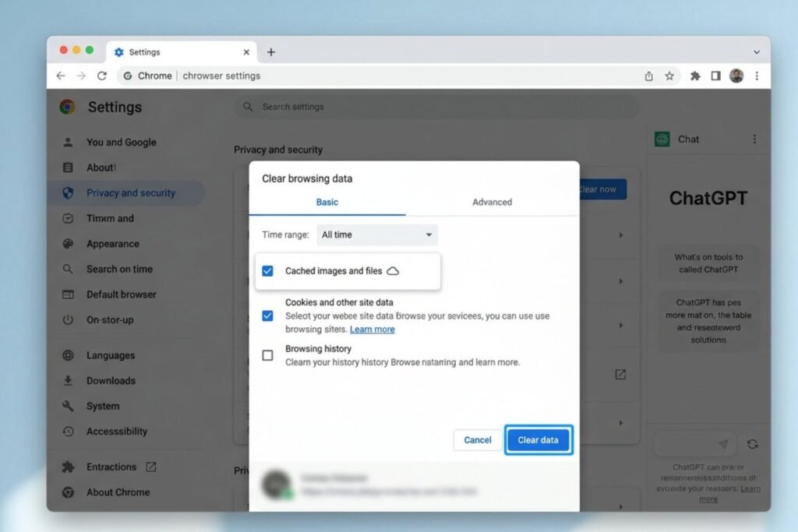Open the extensions puzzle icon
Screen dimensions: 798x532
(x=694, y=76)
